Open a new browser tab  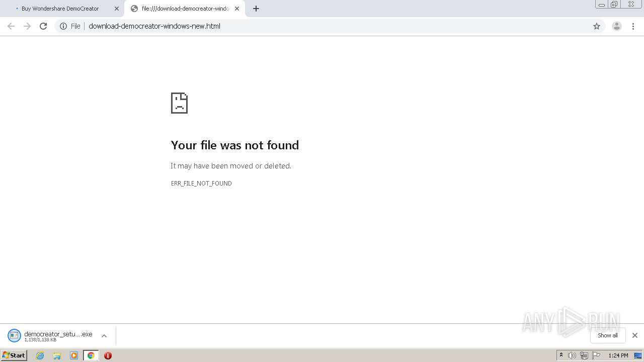(x=256, y=9)
